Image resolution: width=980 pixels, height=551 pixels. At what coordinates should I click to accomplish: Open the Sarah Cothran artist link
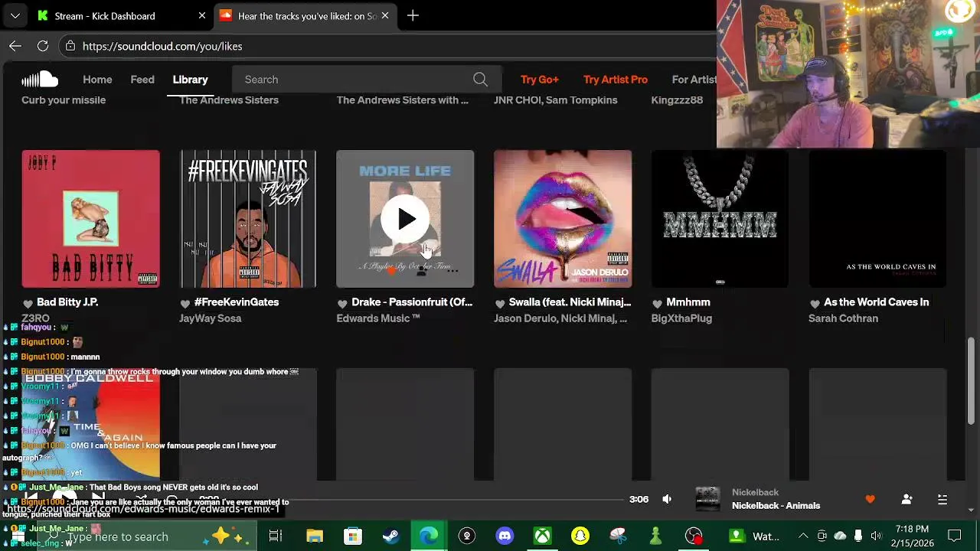(x=843, y=318)
